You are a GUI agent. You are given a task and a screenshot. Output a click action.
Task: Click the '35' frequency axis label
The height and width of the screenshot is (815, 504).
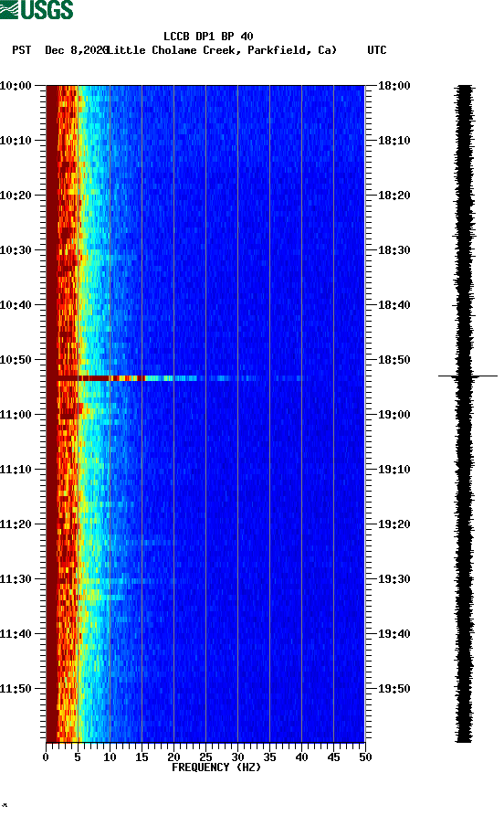[269, 757]
